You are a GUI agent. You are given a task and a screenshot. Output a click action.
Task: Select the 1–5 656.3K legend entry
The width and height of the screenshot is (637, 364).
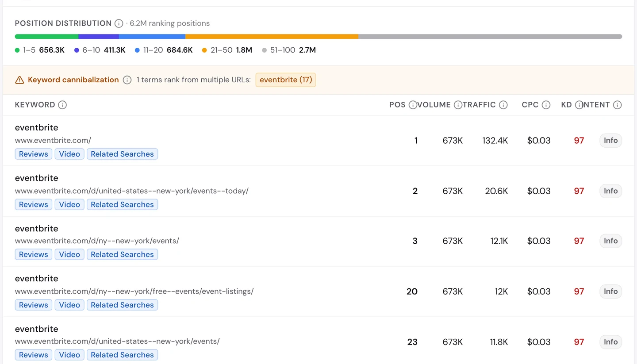(40, 50)
